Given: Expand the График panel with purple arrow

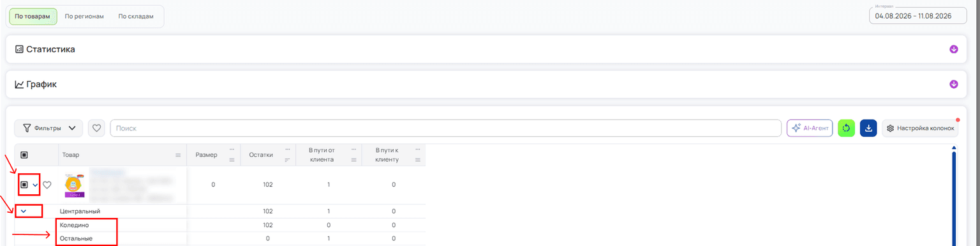Looking at the screenshot, I should 954,84.
